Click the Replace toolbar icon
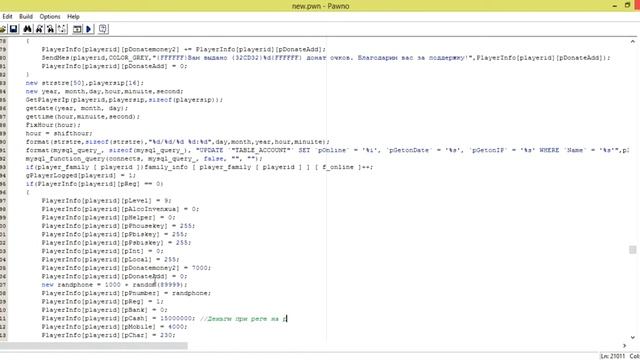 click(50, 29)
